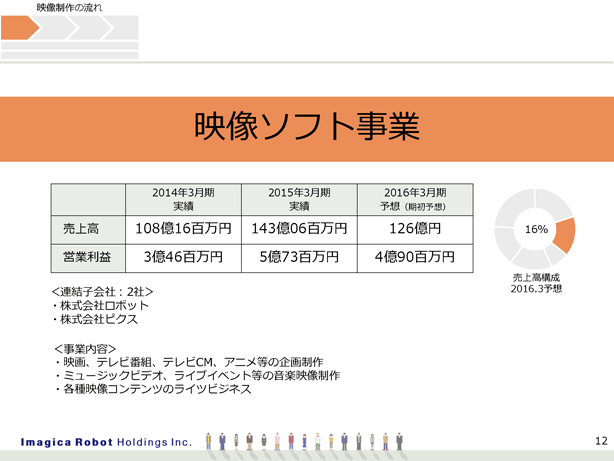Select the 2016年3月期 予想 column header

coord(415,199)
